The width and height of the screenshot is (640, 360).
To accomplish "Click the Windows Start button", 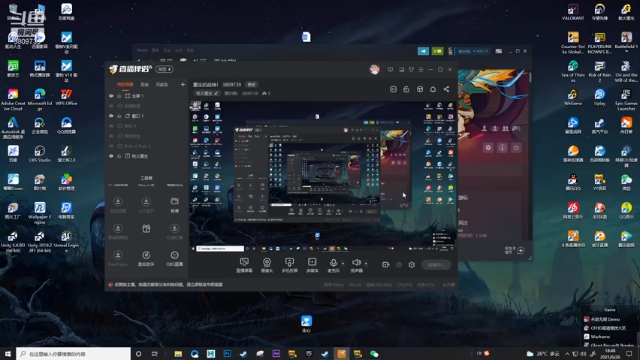I will 8,353.
